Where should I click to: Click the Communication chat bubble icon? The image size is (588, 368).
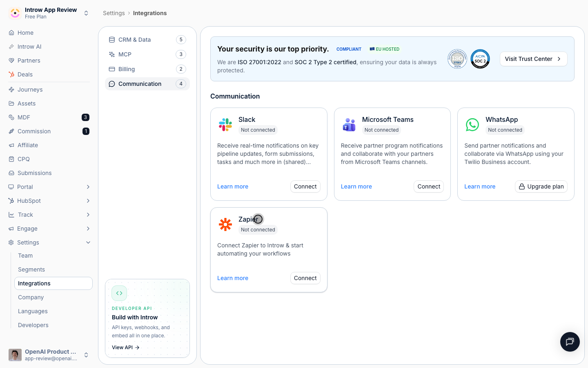click(112, 84)
